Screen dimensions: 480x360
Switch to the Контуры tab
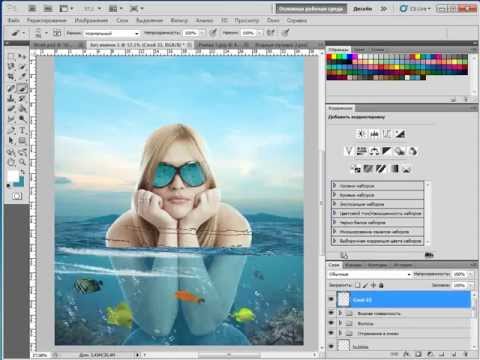tap(377, 265)
